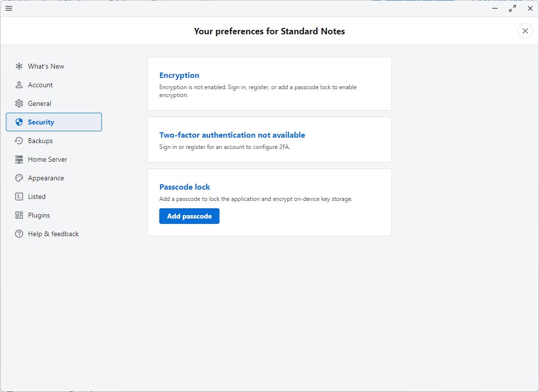Click the General gear icon

pos(19,103)
